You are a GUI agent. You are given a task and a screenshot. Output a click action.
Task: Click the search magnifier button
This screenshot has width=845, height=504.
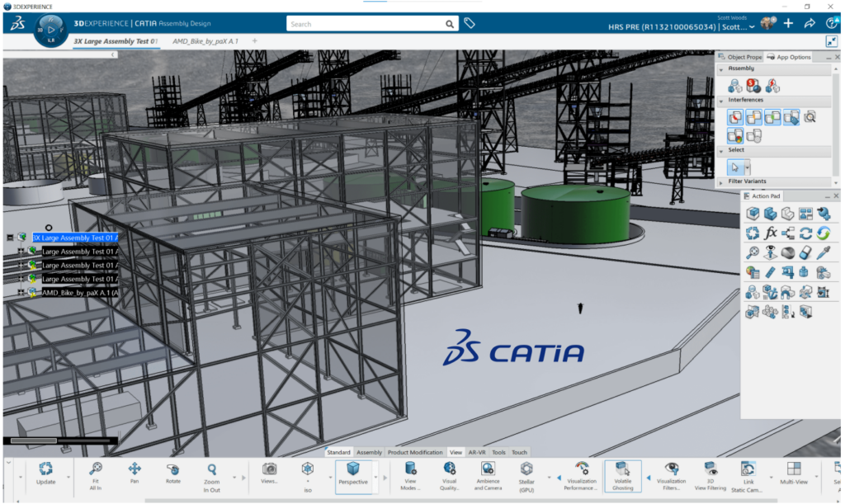(450, 24)
